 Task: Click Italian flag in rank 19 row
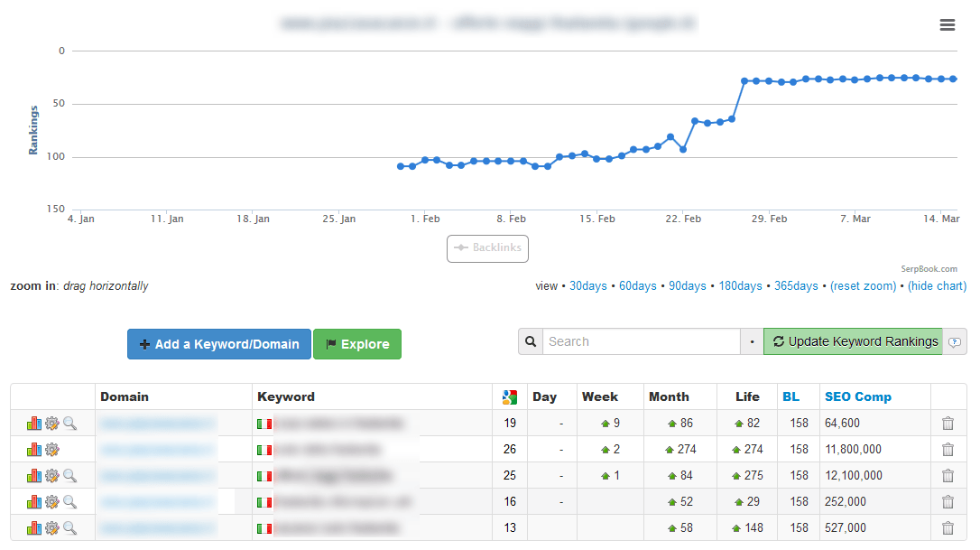pos(264,424)
